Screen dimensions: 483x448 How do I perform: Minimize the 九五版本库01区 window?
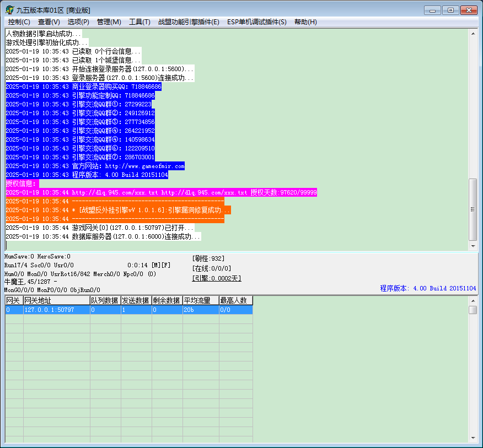432,10
